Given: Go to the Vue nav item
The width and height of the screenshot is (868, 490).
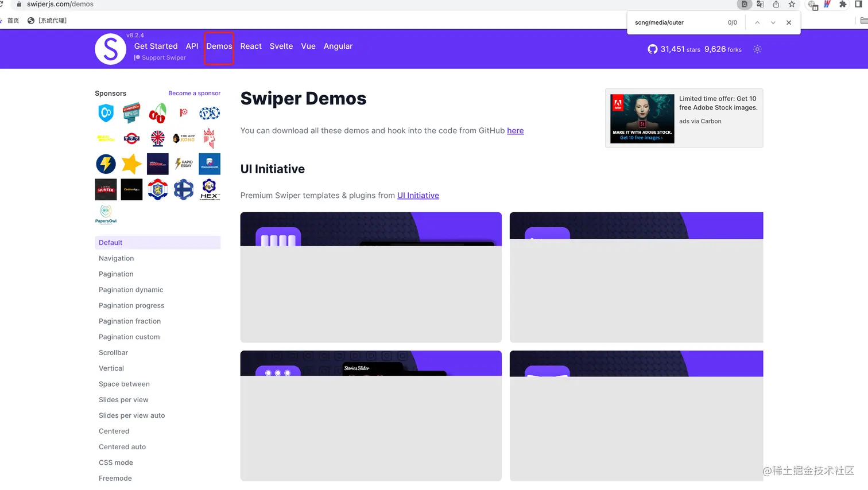Looking at the screenshot, I should point(308,46).
